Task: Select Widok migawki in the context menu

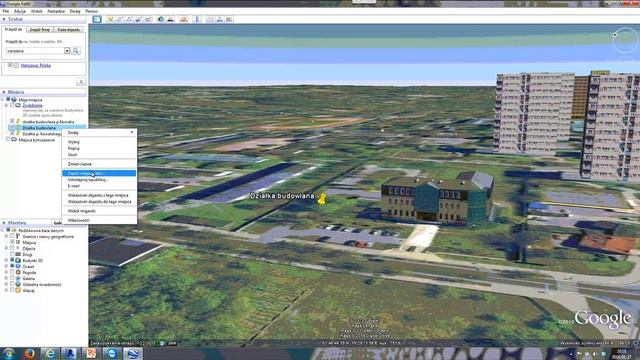Action: tap(100, 211)
